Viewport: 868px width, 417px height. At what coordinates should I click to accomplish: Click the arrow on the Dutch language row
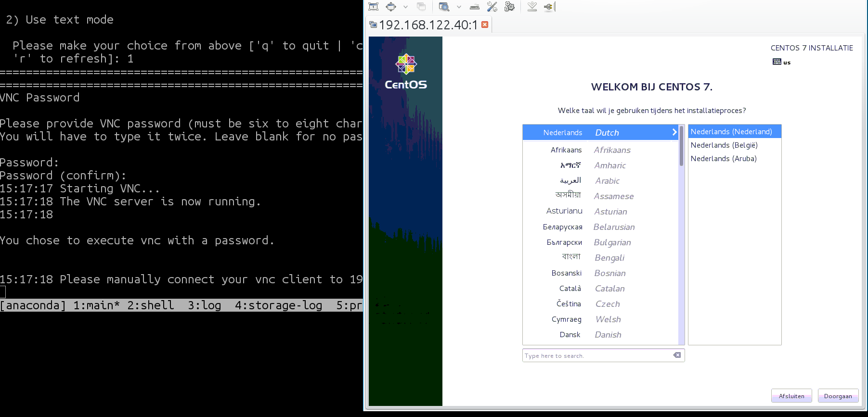tap(674, 132)
